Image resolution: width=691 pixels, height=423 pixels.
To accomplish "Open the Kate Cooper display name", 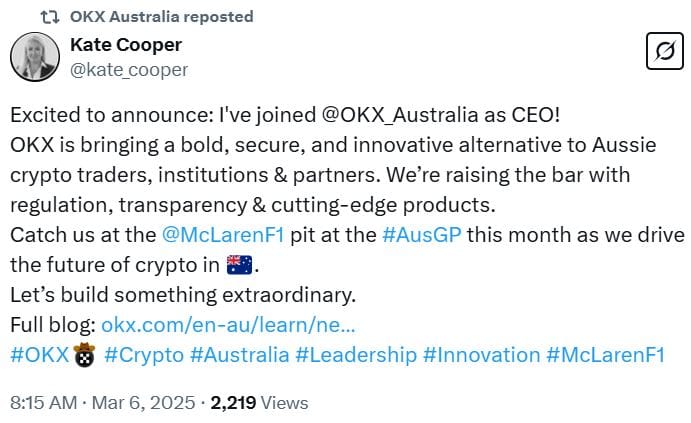I will (128, 45).
